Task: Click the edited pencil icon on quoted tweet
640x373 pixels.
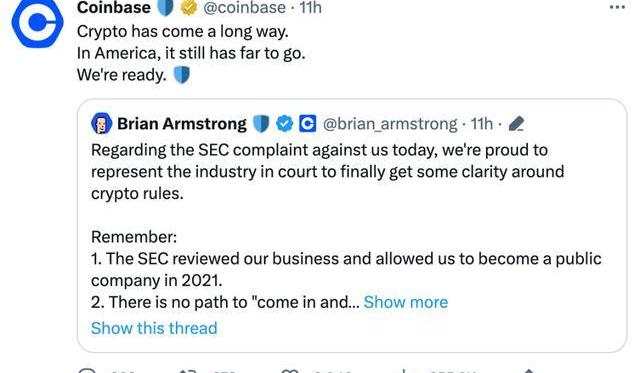Action: 516,124
